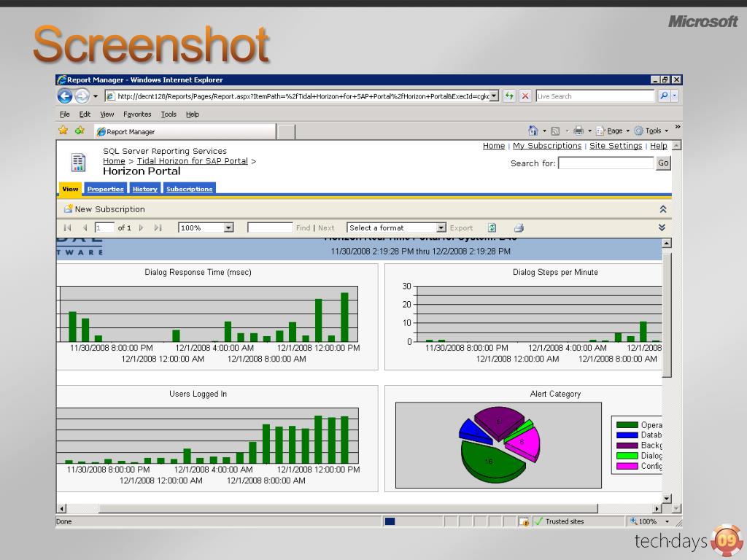
Task: Click the browser Home icon
Action: 533,131
